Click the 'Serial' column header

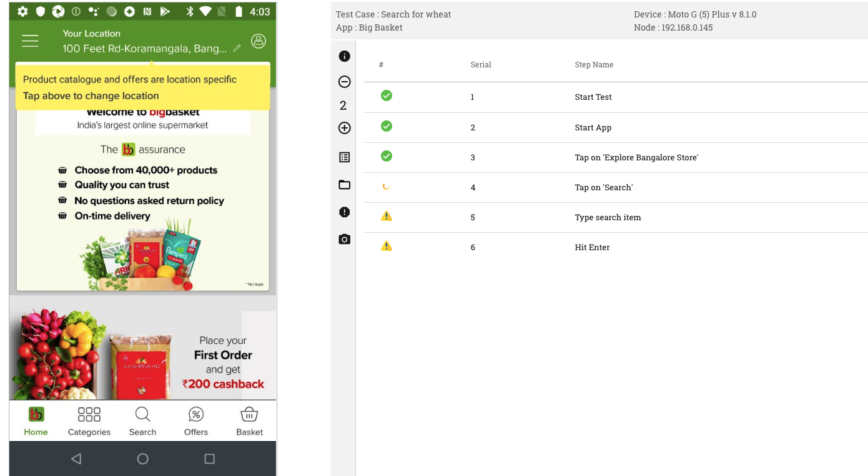tap(481, 65)
